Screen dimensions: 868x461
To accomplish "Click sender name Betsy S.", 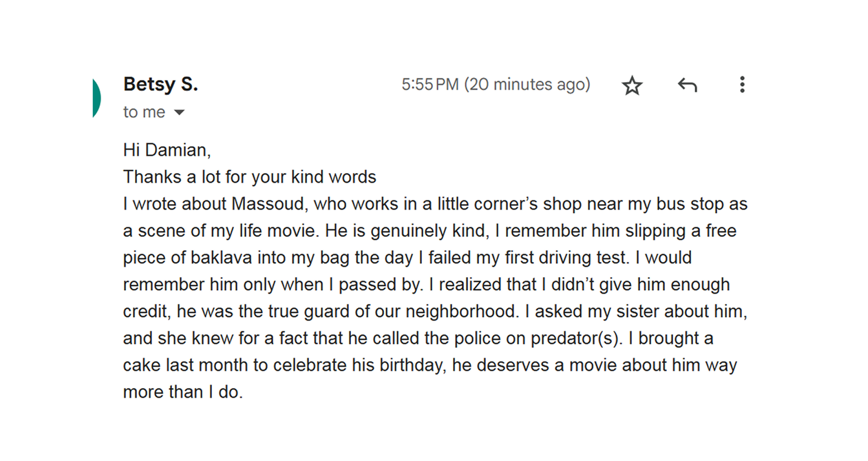I will pyautogui.click(x=160, y=84).
